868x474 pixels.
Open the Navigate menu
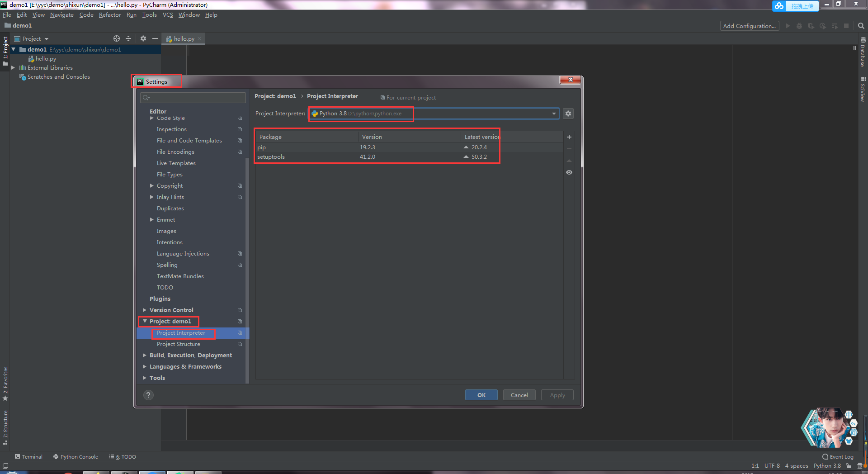(62, 15)
